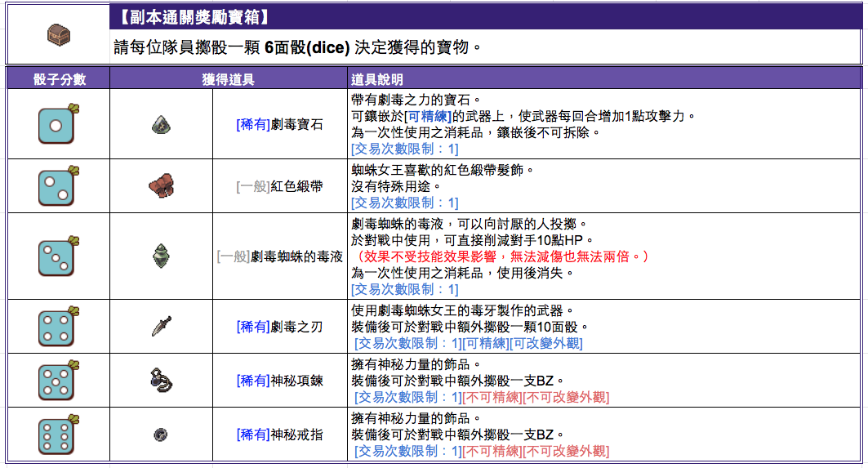Click the [稀有]神秘項鍊 item name
The image size is (868, 468).
pos(279,381)
